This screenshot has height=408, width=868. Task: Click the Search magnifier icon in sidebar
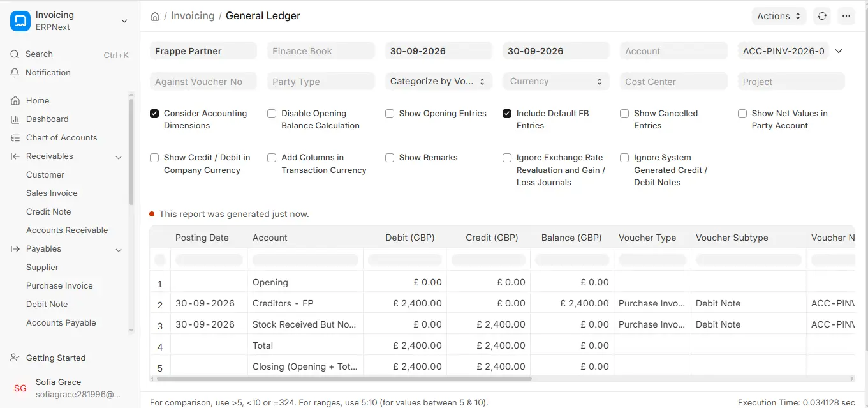(x=15, y=54)
